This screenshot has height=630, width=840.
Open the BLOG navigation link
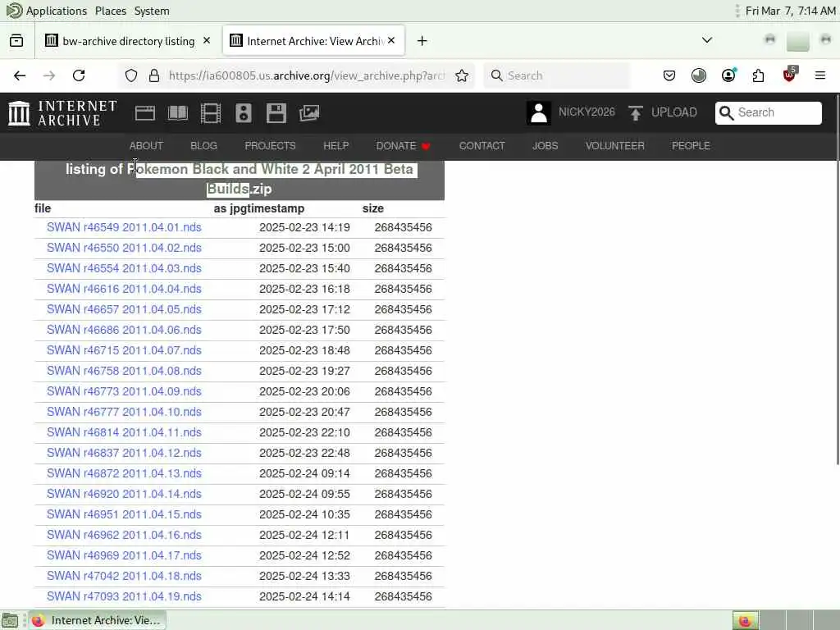(203, 146)
